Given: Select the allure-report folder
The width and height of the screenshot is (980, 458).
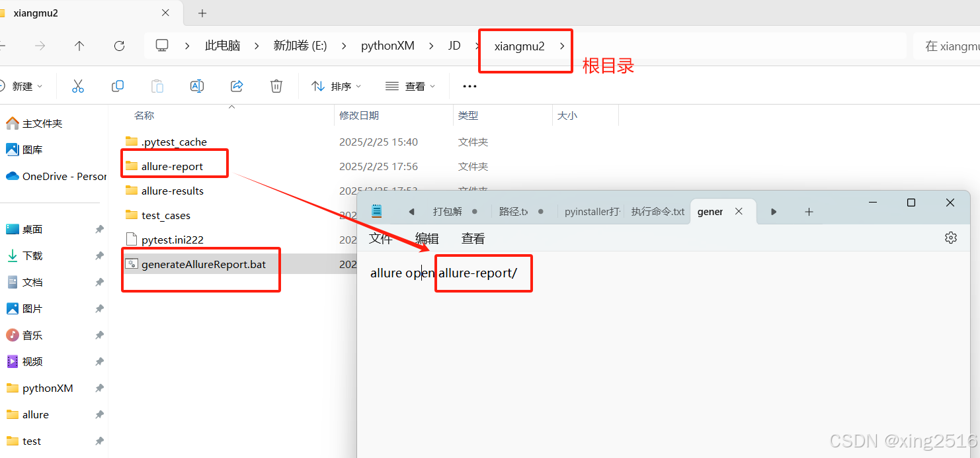Looking at the screenshot, I should click(172, 166).
